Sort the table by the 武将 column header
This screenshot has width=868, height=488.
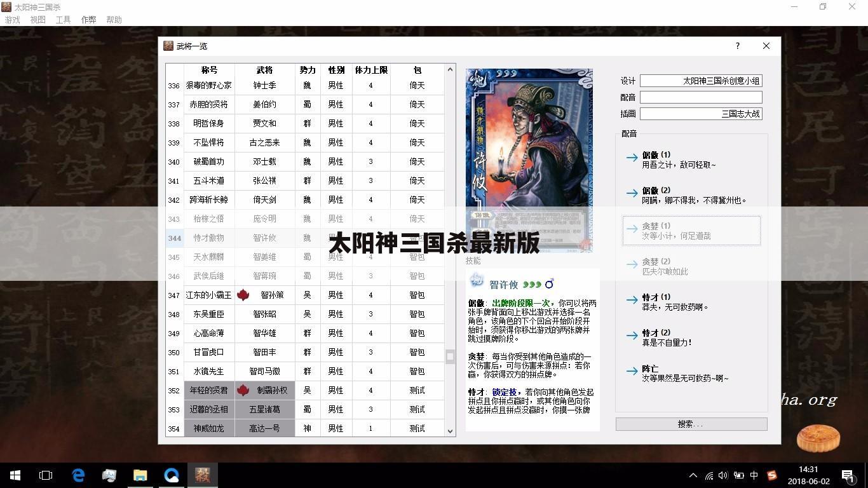tap(264, 70)
